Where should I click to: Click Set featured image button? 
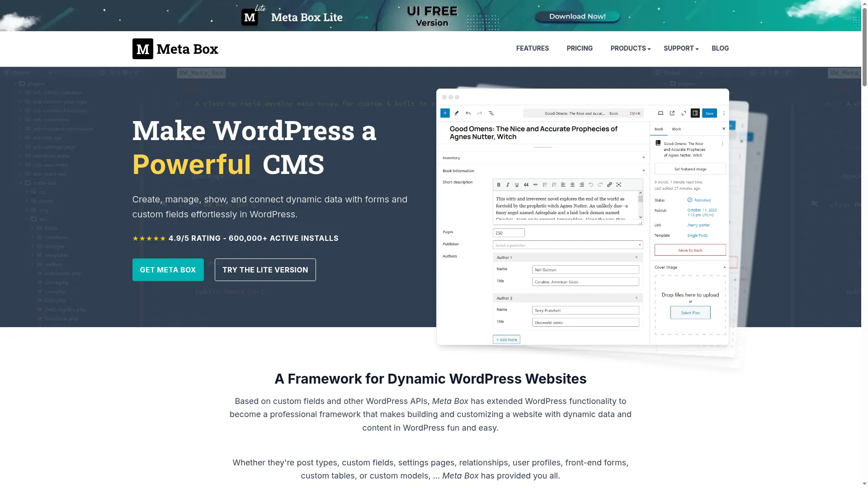[690, 169]
